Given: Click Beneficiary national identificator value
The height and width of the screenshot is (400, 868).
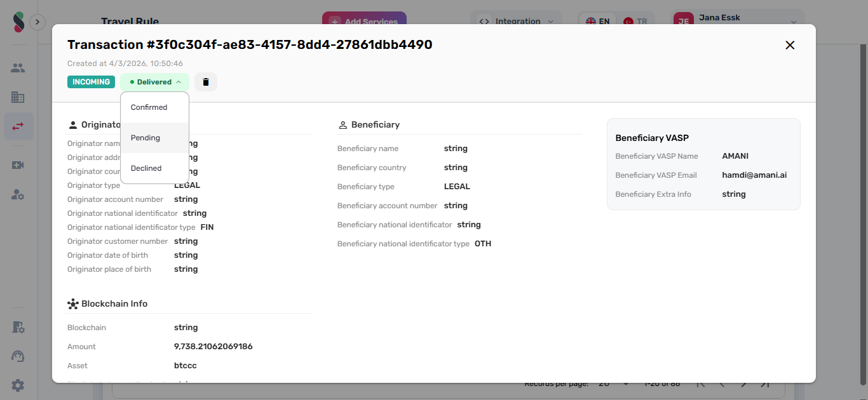Looking at the screenshot, I should 469,225.
